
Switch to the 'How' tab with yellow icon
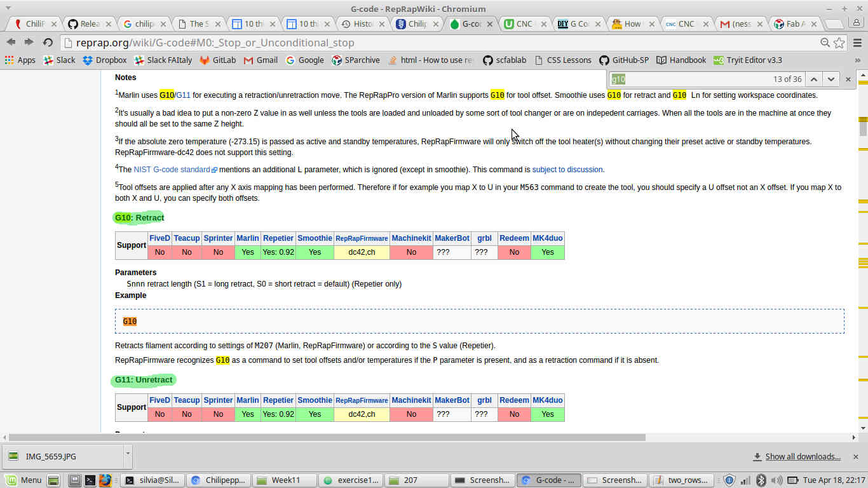[x=633, y=24]
